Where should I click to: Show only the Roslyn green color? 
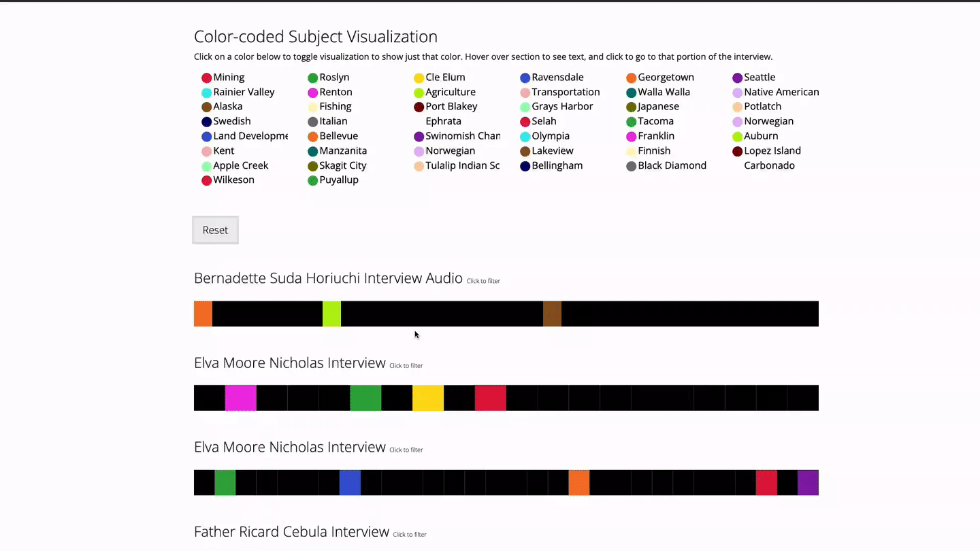click(x=313, y=78)
